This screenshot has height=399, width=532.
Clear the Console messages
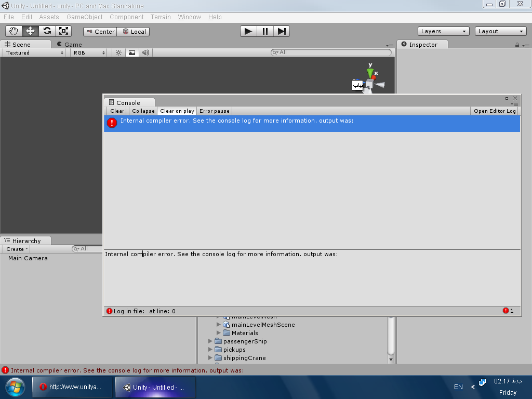117,111
